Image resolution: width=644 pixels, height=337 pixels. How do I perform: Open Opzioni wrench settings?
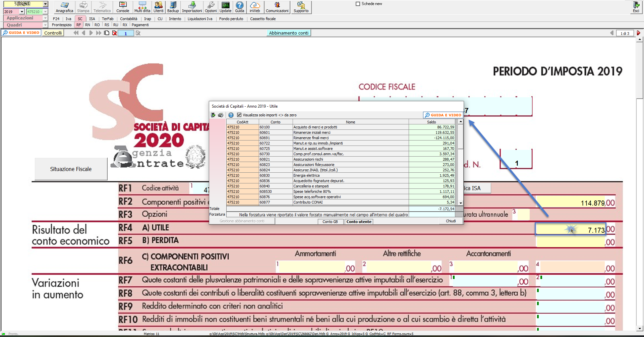pyautogui.click(x=211, y=7)
